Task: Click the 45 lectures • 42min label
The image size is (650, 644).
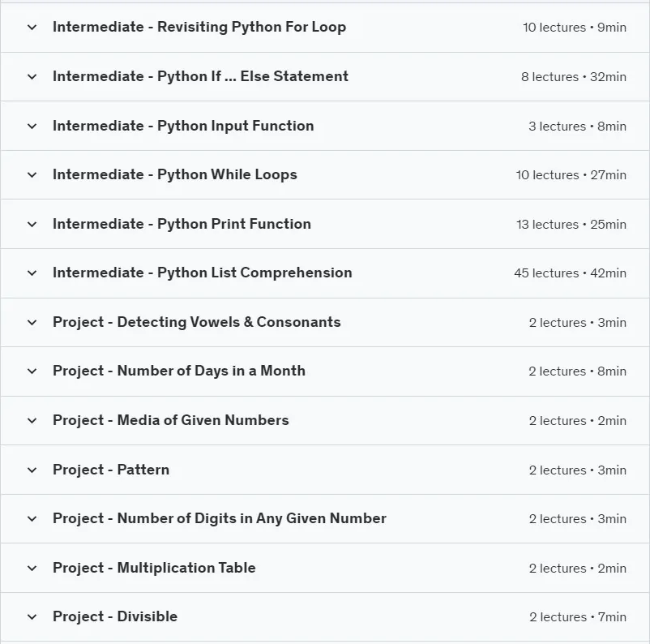Action: click(570, 273)
